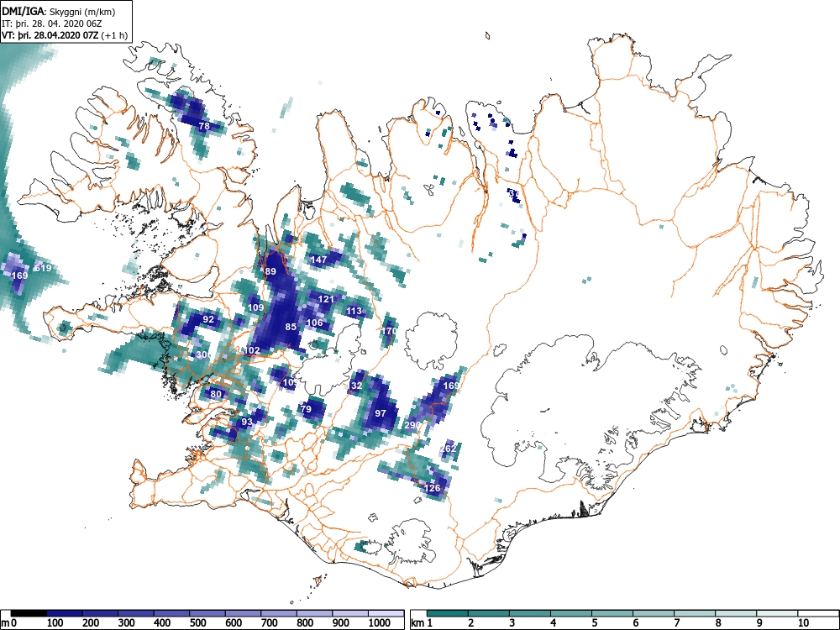Click the 1000 label in the metre legend
840x630 pixels.
[380, 623]
